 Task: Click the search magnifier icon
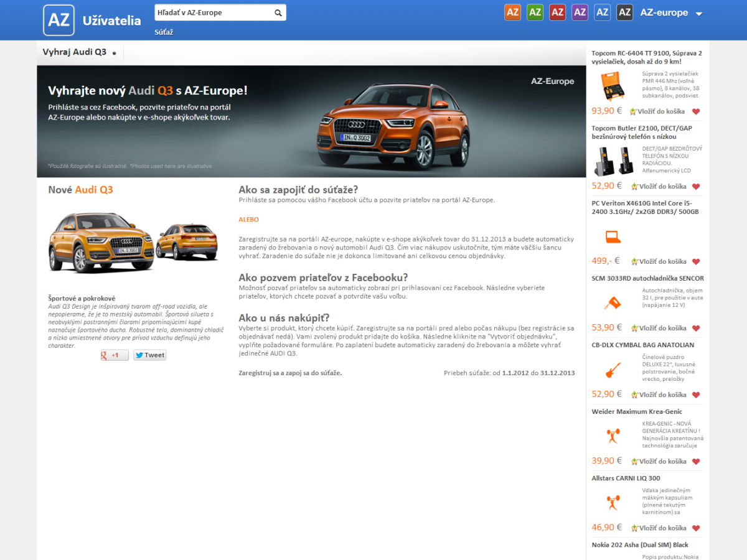point(278,12)
